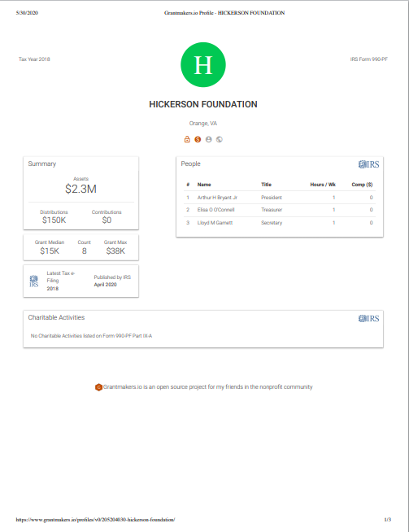
Task: Click the President title cell
Action: (x=272, y=198)
